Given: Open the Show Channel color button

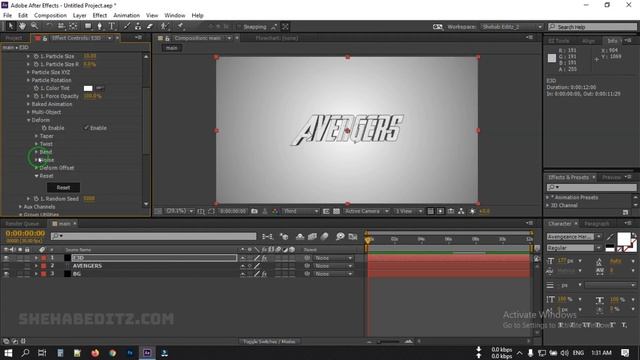Looking at the screenshot, I should coord(275,211).
